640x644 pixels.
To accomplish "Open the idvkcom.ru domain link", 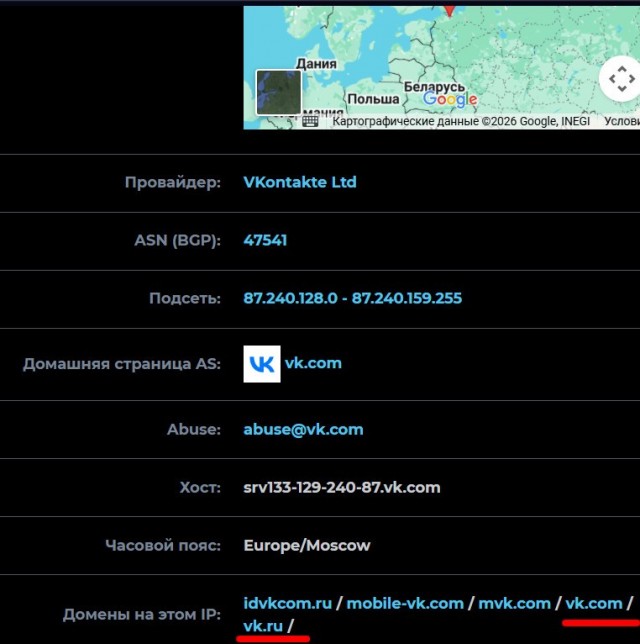I will (x=288, y=603).
